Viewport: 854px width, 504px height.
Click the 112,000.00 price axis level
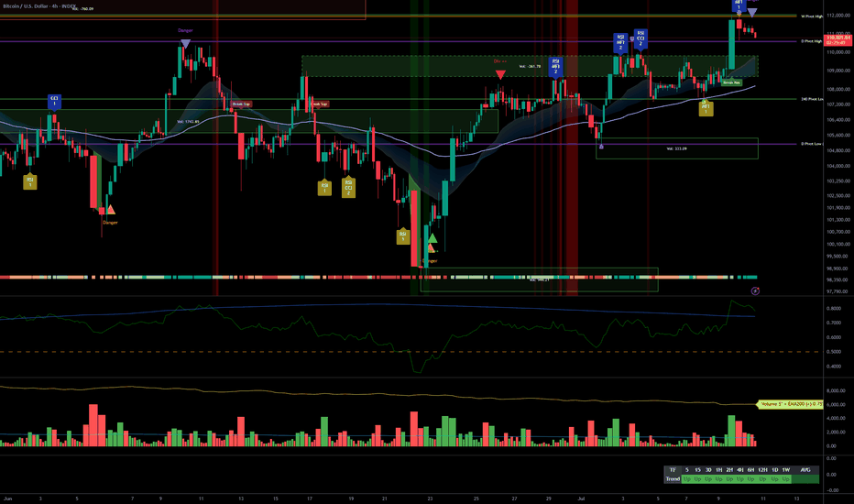[838, 16]
